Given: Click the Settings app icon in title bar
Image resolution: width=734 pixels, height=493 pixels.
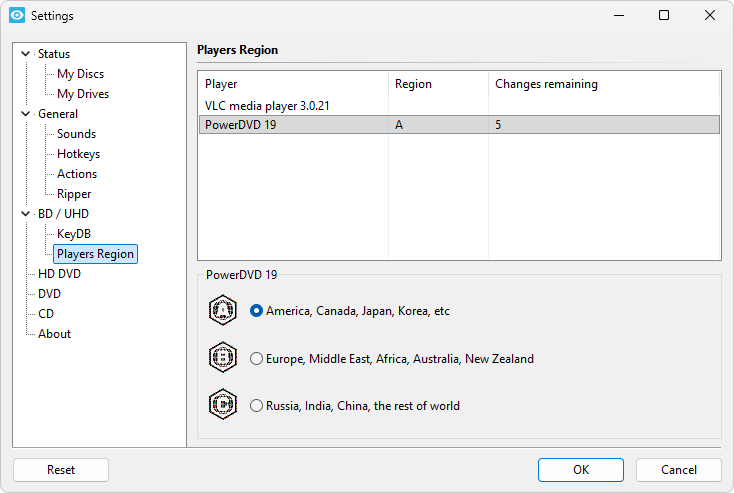Looking at the screenshot, I should tap(17, 15).
